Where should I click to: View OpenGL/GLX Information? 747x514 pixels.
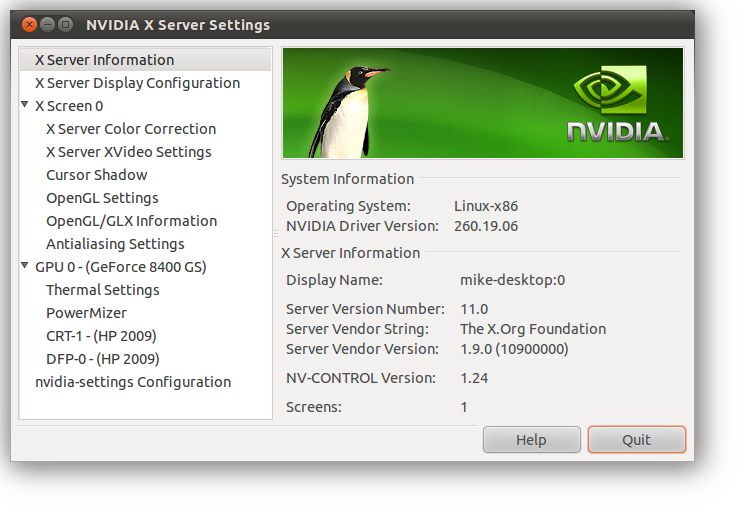pyautogui.click(x=131, y=221)
